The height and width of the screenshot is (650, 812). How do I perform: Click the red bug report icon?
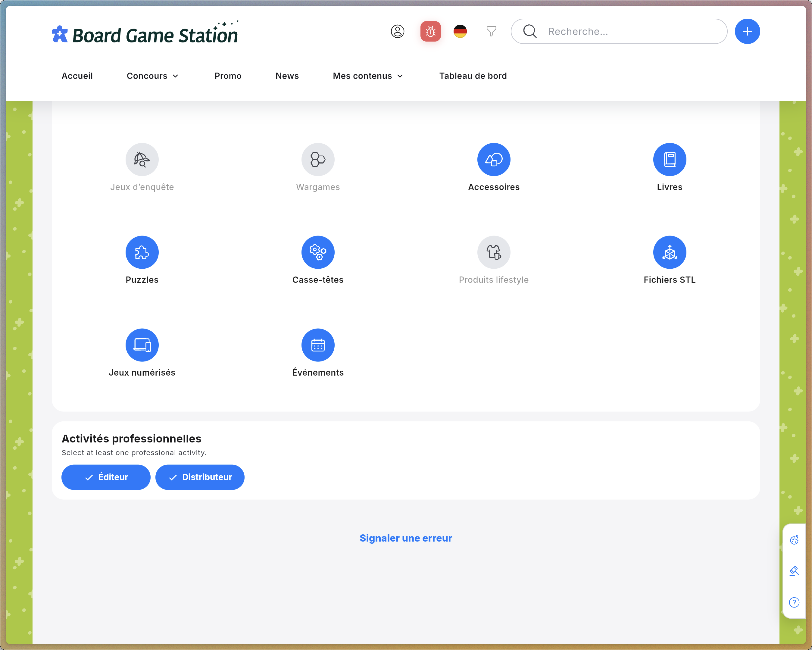tap(430, 31)
